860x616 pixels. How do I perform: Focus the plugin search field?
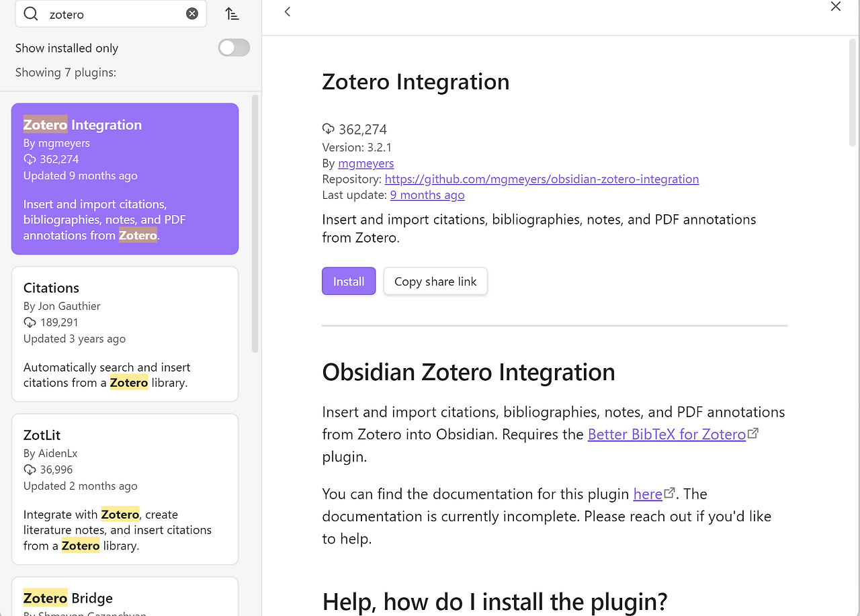click(111, 13)
